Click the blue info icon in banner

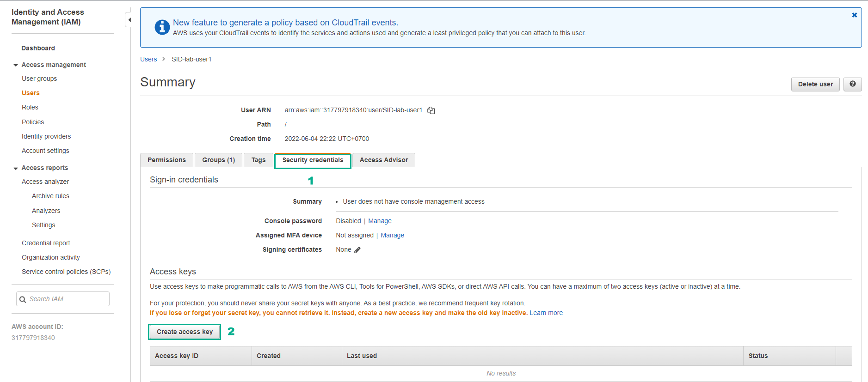click(x=162, y=27)
